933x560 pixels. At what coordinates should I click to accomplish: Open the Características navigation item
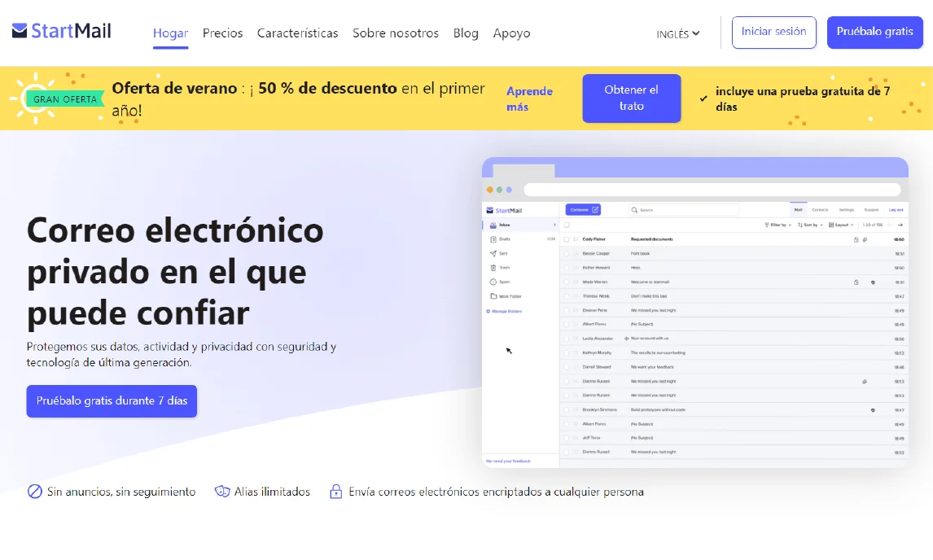(297, 33)
